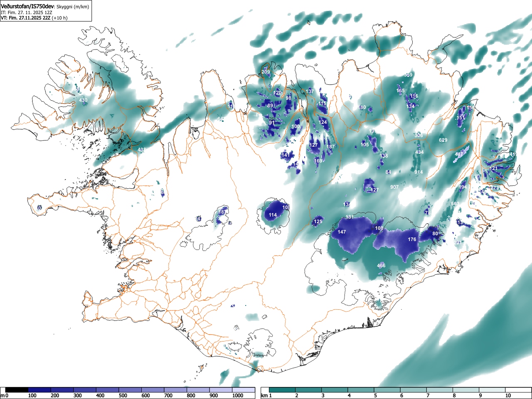532x399 pixels.
Task: Click the visibility value '209' on the map
Action: (x=266, y=72)
